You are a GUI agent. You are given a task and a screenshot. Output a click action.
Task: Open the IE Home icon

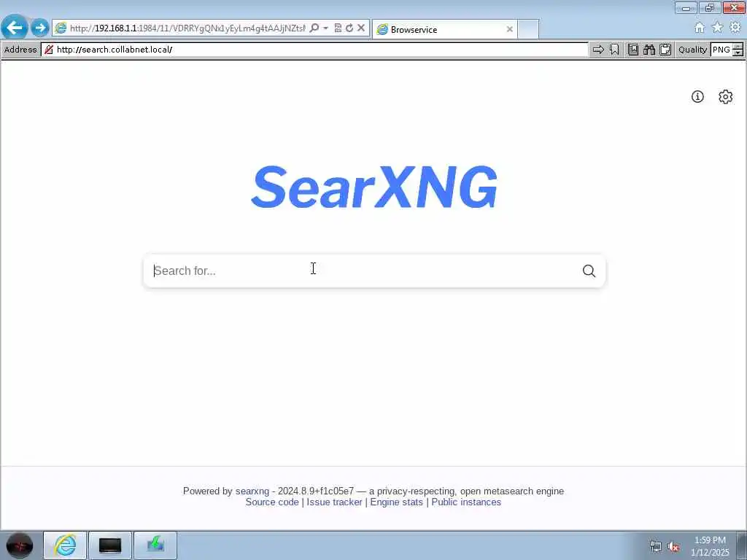tap(699, 28)
